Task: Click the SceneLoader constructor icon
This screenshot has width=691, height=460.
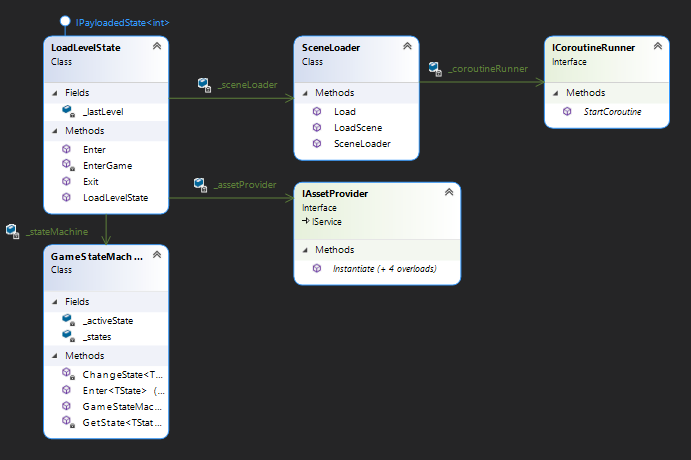Action: coord(316,144)
